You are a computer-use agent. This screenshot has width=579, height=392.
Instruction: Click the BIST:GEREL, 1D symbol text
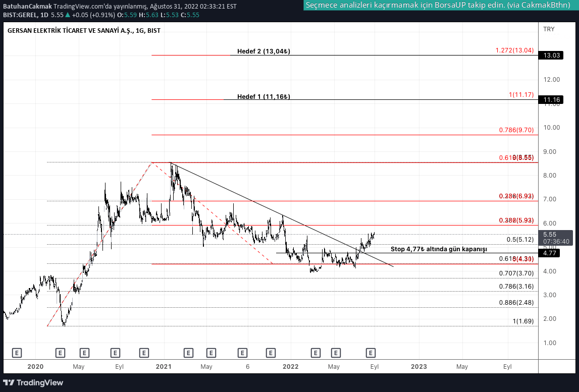(25, 15)
